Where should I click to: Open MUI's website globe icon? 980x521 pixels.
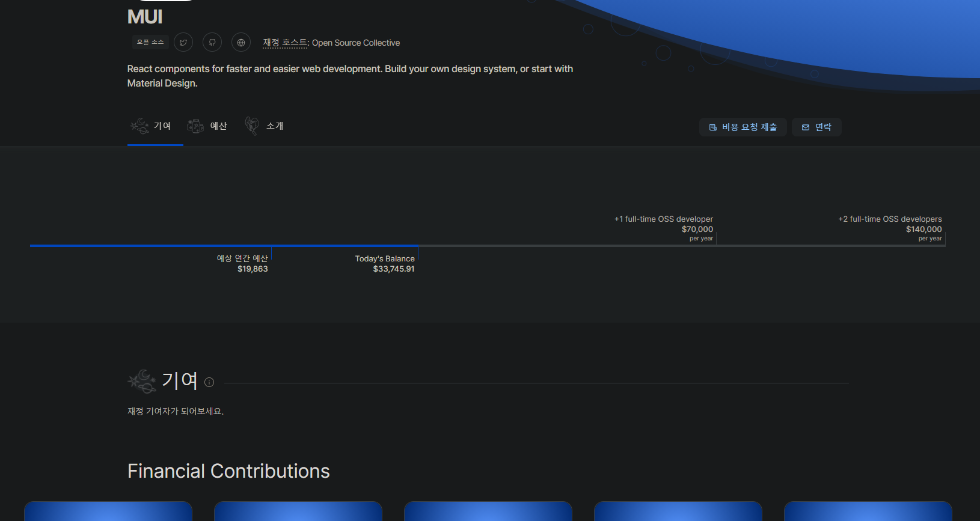(x=241, y=43)
